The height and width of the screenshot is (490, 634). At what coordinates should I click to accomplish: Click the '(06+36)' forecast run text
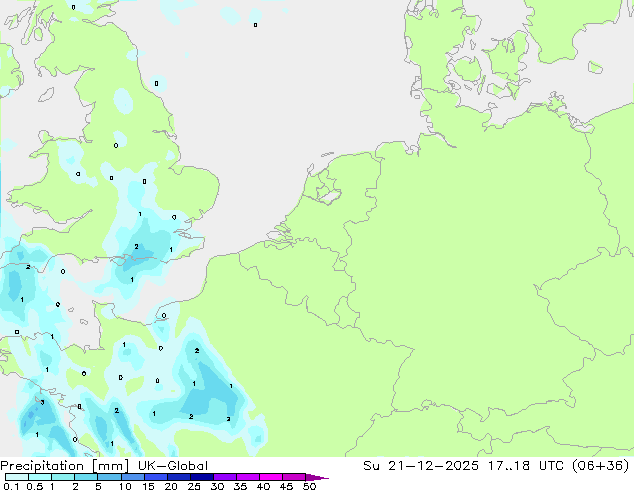coord(600,466)
